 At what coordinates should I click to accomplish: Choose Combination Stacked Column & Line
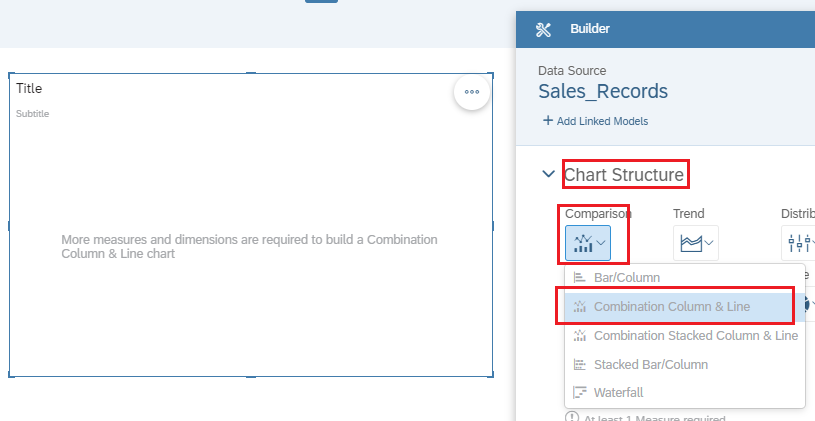(685, 336)
